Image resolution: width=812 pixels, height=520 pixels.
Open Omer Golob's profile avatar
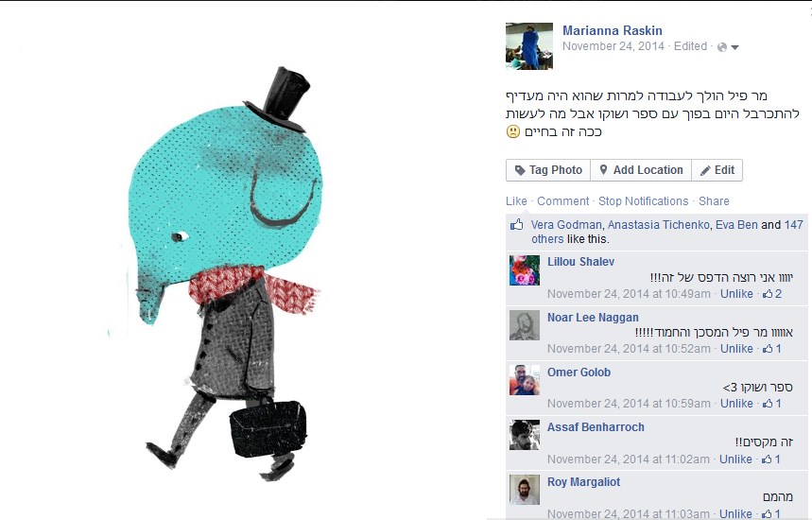[525, 380]
